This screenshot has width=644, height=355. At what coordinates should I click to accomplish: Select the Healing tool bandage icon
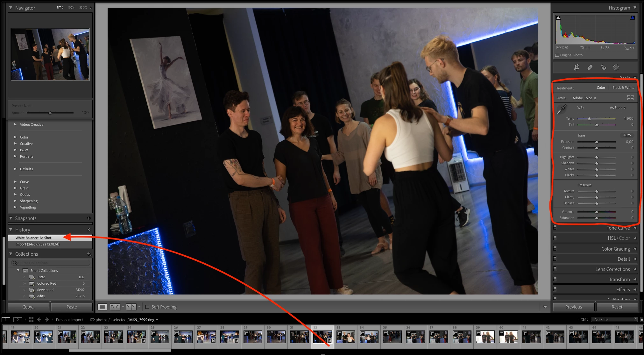(x=590, y=67)
